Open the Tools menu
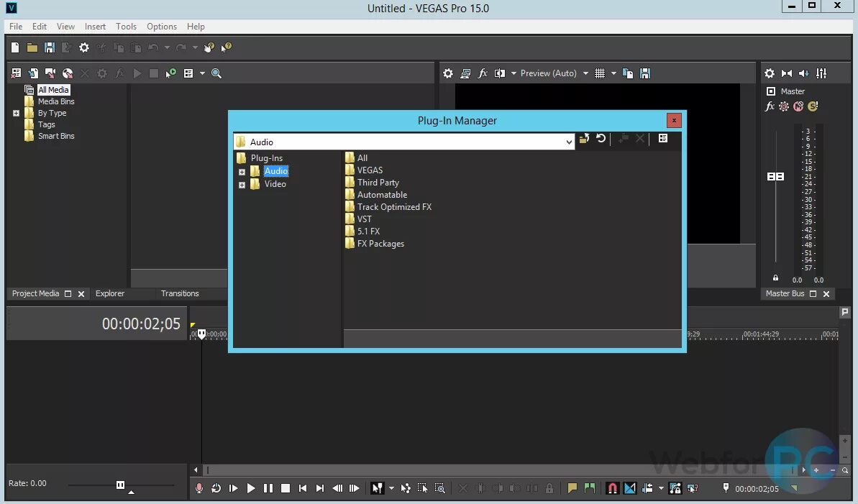 (x=126, y=27)
